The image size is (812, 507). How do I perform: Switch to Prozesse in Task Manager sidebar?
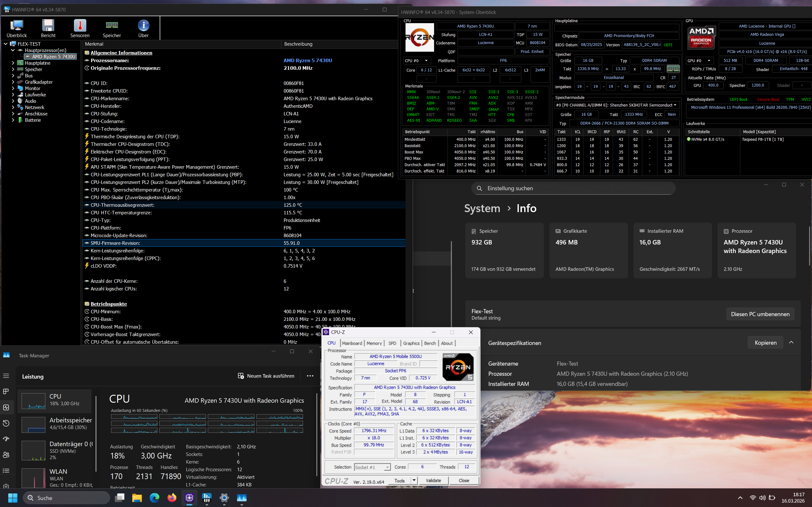pyautogui.click(x=6, y=391)
